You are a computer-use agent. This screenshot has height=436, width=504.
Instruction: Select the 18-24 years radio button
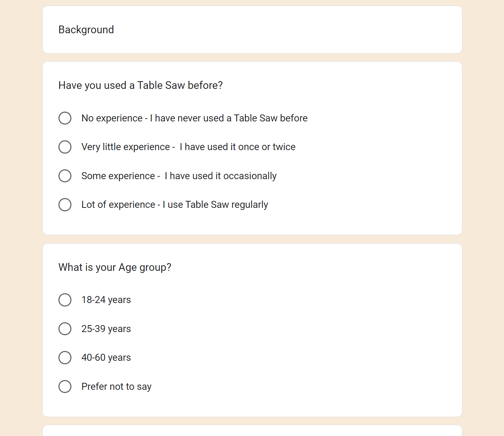(x=65, y=300)
